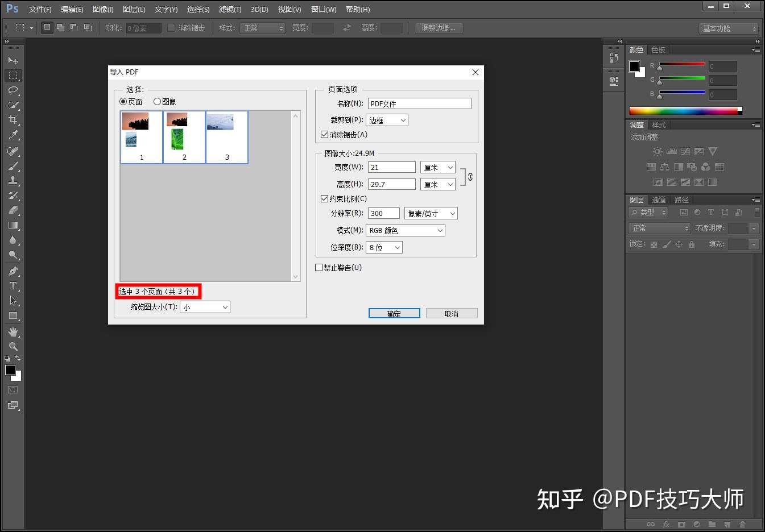The height and width of the screenshot is (532, 765).
Task: Click the 取消 button
Action: click(x=452, y=313)
